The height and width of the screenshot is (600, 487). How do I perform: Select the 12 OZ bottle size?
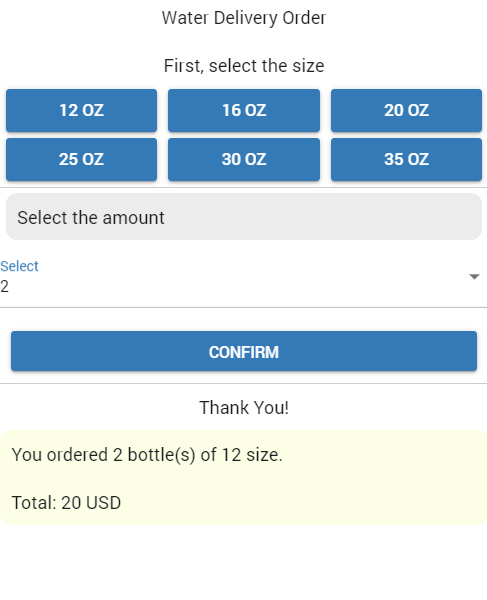click(81, 111)
